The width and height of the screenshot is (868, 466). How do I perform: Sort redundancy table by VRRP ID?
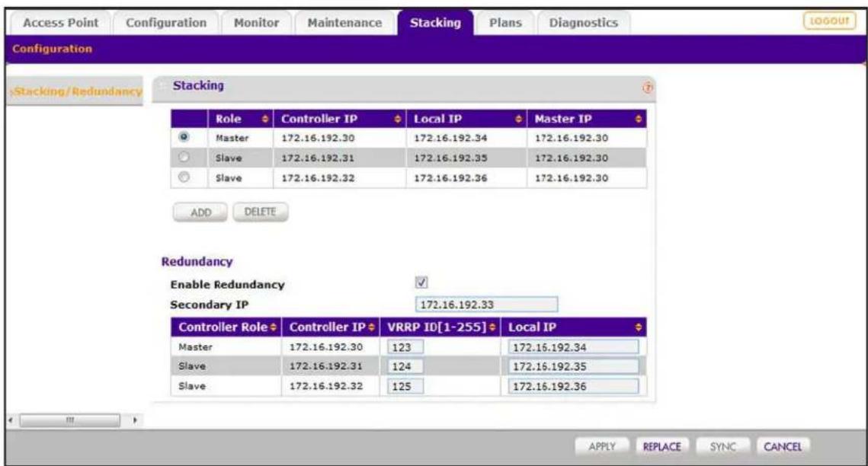coord(492,327)
